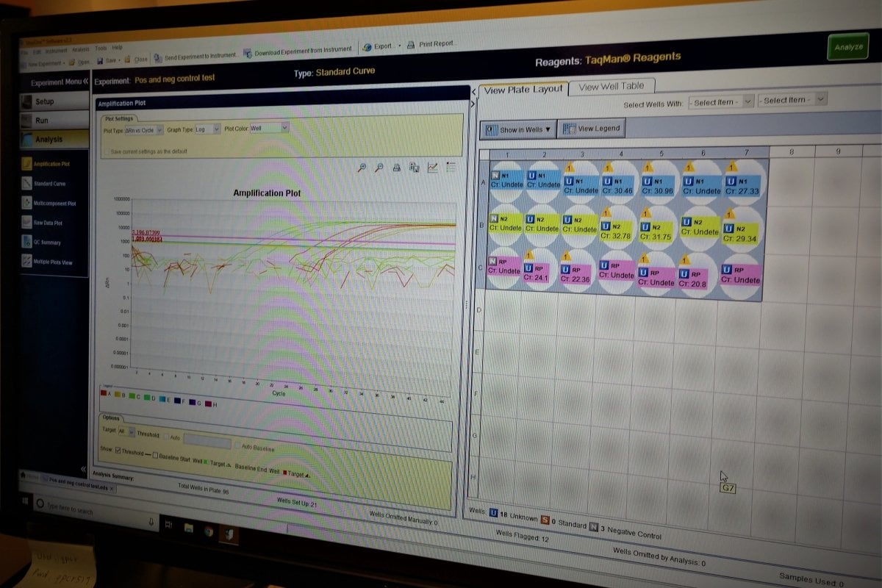The height and width of the screenshot is (588, 882).
Task: Open the Analysis section in Experiment Menu
Action: (53, 139)
